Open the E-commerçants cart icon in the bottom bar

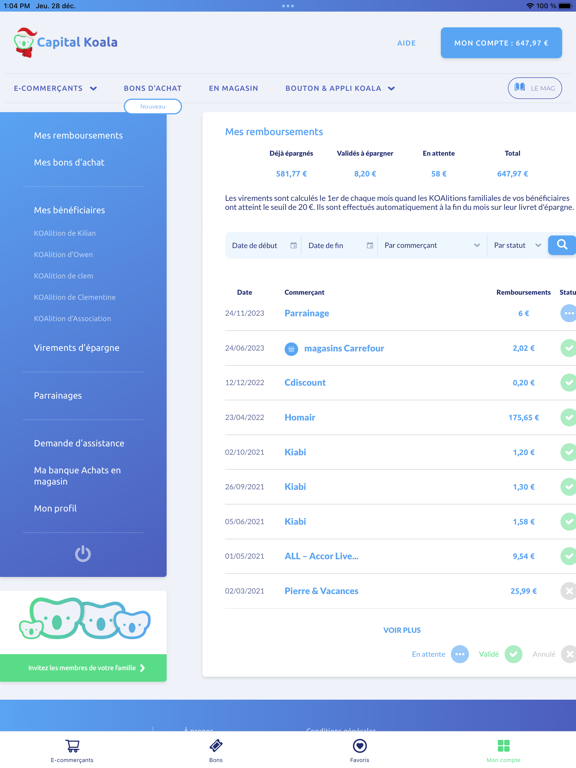pyautogui.click(x=72, y=746)
